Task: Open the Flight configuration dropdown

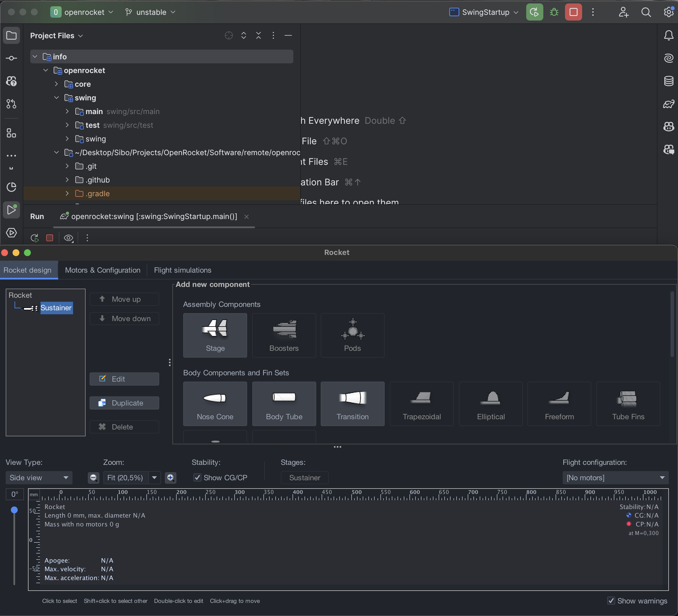Action: tap(615, 478)
